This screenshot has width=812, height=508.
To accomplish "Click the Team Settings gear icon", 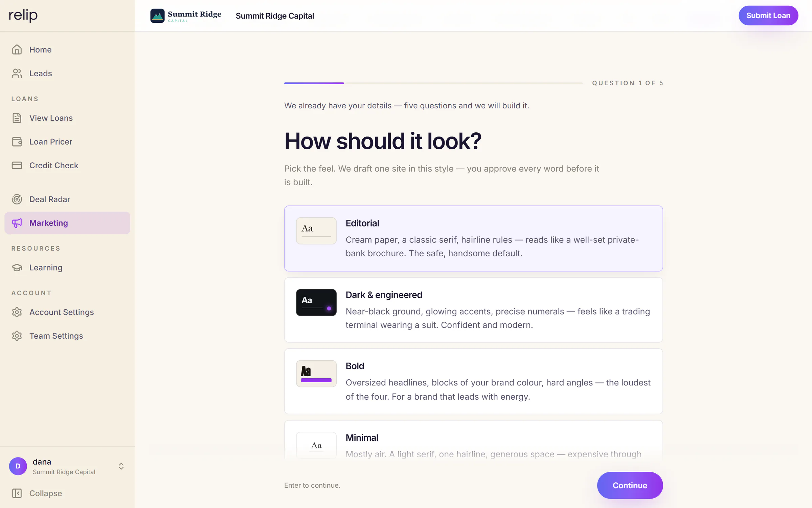I will (x=17, y=336).
